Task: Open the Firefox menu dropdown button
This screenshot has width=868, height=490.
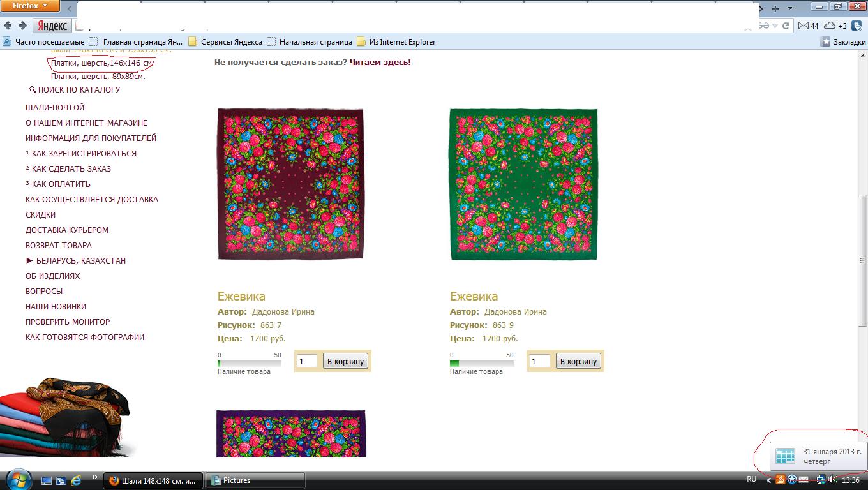Action: [x=30, y=6]
